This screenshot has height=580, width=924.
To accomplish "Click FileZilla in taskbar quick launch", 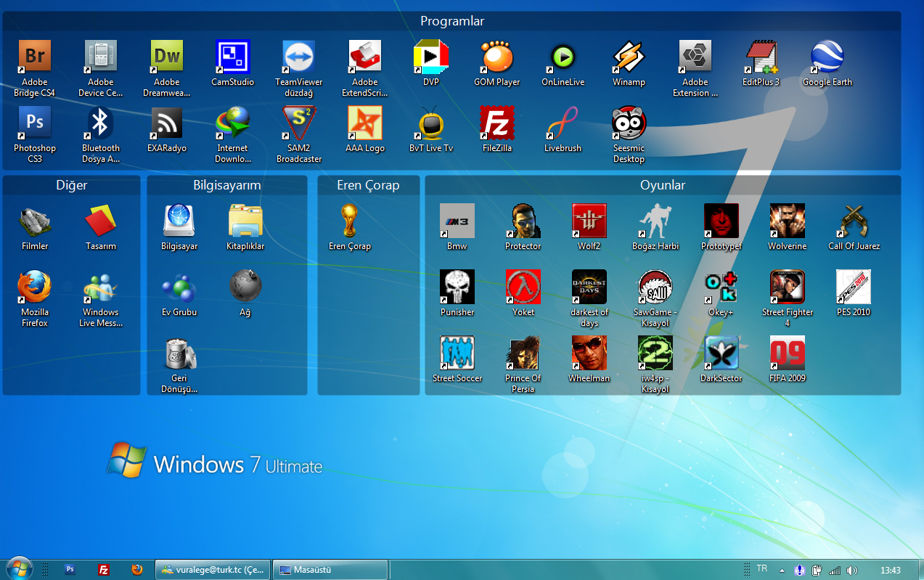I will 104,570.
